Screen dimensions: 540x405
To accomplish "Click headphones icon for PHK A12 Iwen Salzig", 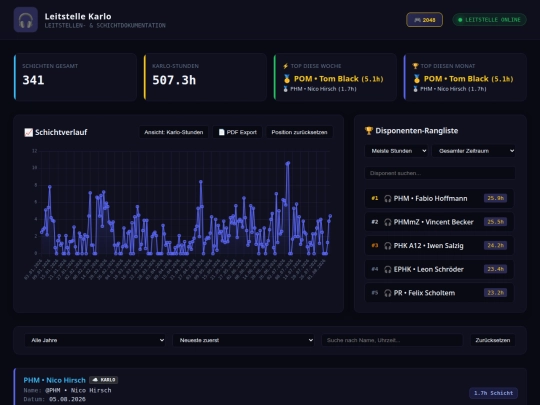I will pyautogui.click(x=388, y=246).
